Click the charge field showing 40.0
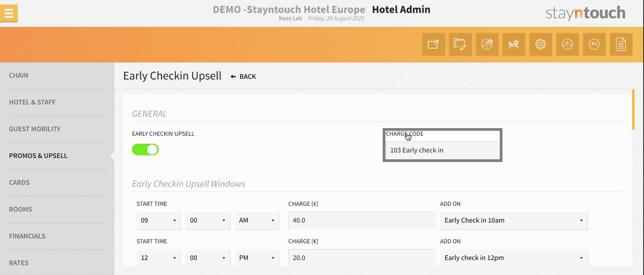This screenshot has width=644, height=275. (x=362, y=220)
